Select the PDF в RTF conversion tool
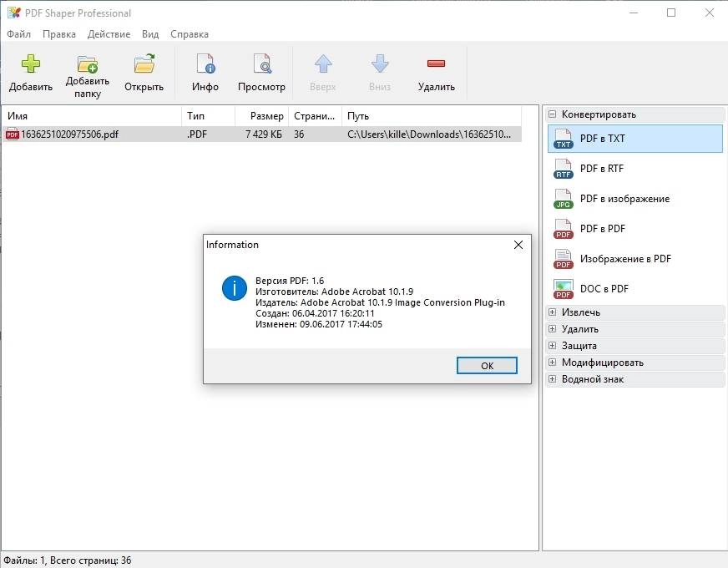 [x=635, y=169]
